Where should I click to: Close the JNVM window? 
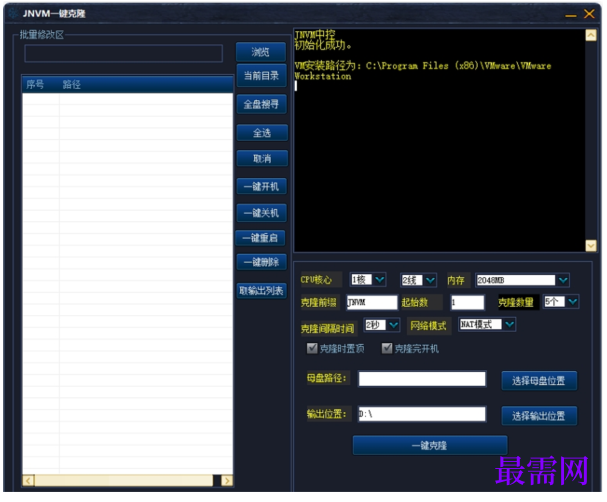[x=589, y=14]
